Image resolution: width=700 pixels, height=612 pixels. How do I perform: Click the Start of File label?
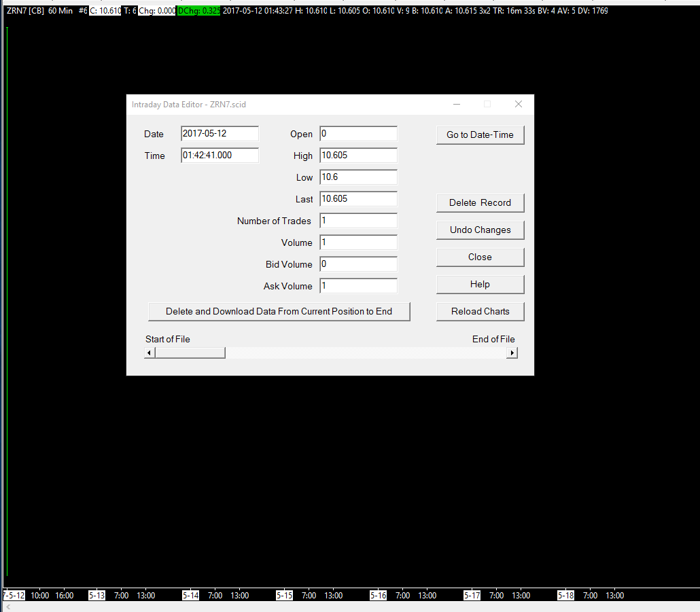pyautogui.click(x=167, y=339)
